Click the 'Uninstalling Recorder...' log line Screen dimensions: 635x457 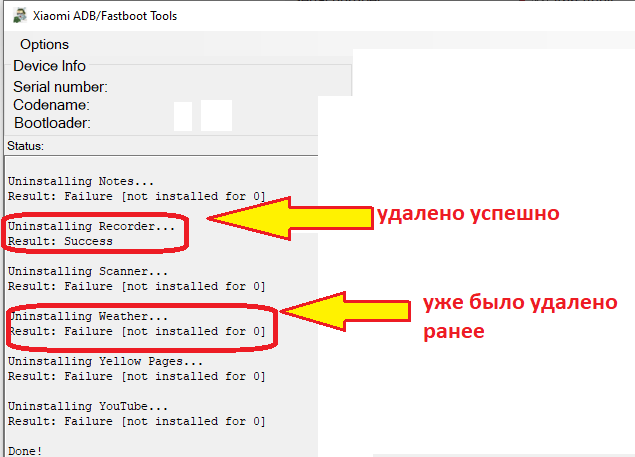pyautogui.click(x=91, y=226)
